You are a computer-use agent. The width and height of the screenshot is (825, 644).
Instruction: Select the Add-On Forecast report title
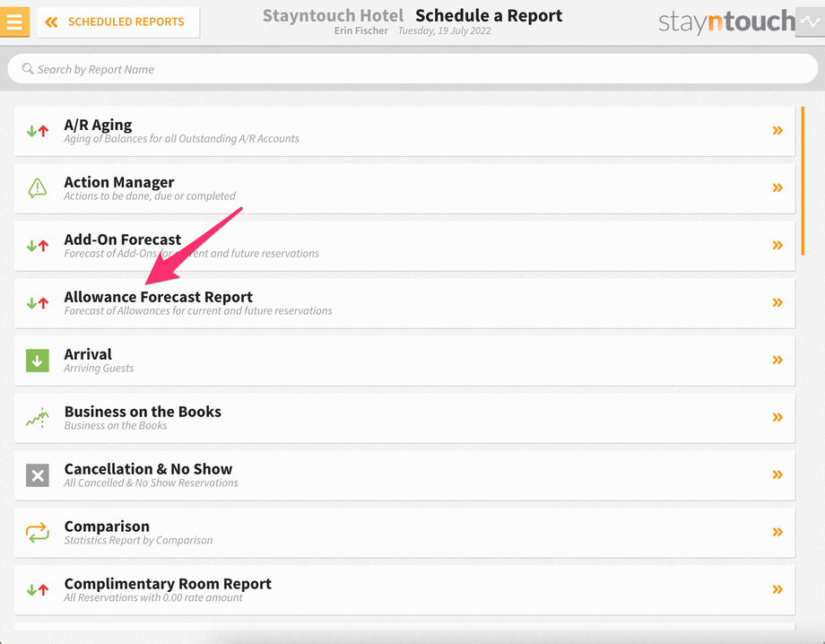[123, 239]
